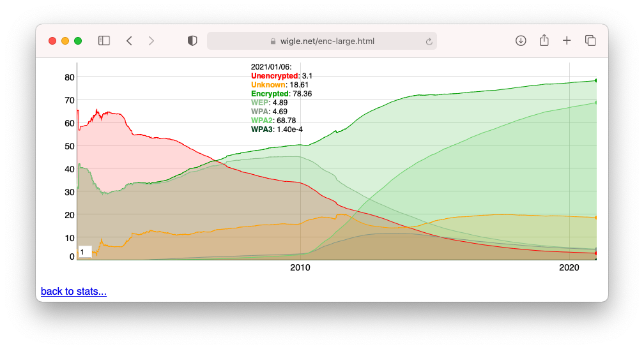Click the orange Unknown endpoint dot

(x=595, y=218)
